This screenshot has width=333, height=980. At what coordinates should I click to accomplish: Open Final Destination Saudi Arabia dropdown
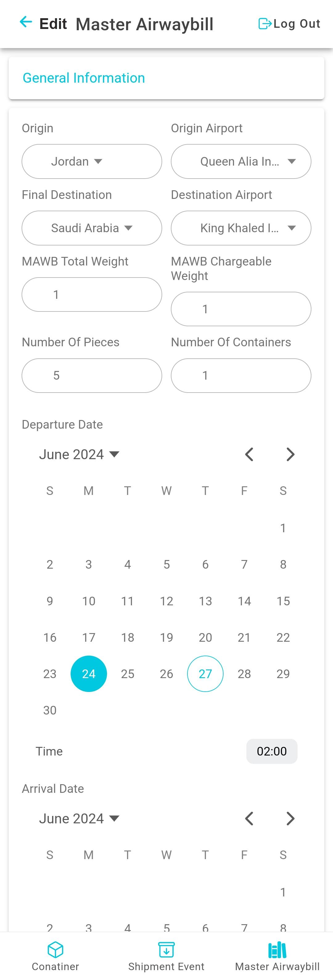pyautogui.click(x=92, y=228)
